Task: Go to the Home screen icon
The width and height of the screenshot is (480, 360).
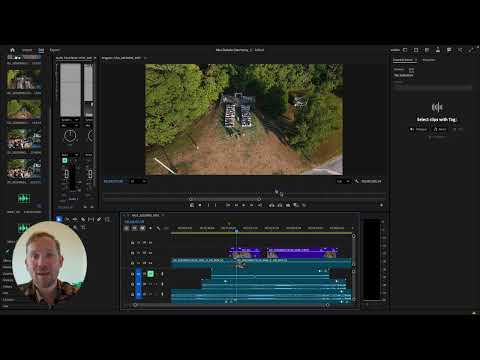Action: click(12, 50)
